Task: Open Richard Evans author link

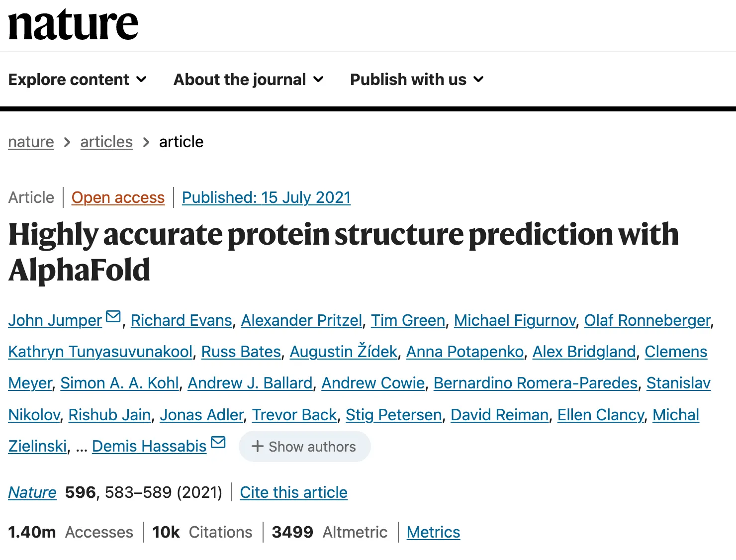Action: (182, 320)
